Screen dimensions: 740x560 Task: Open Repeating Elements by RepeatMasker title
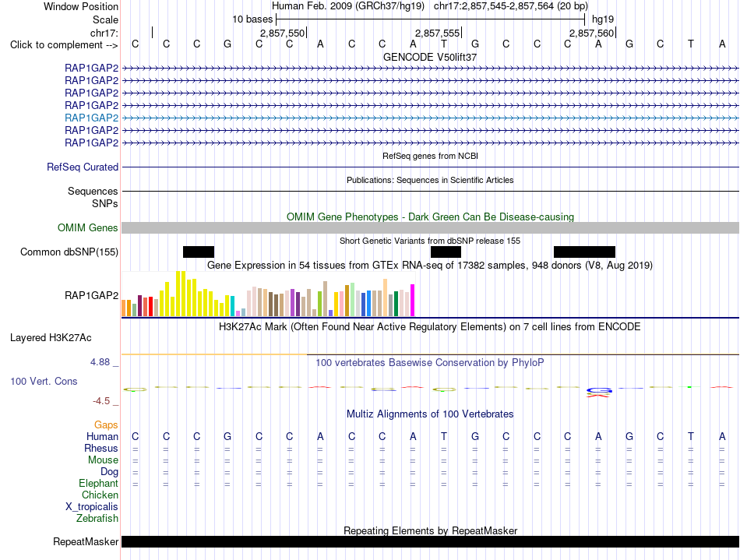(x=430, y=530)
